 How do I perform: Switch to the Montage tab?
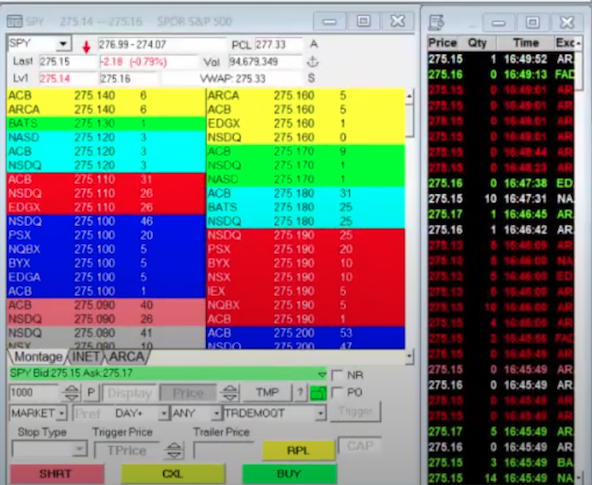37,356
